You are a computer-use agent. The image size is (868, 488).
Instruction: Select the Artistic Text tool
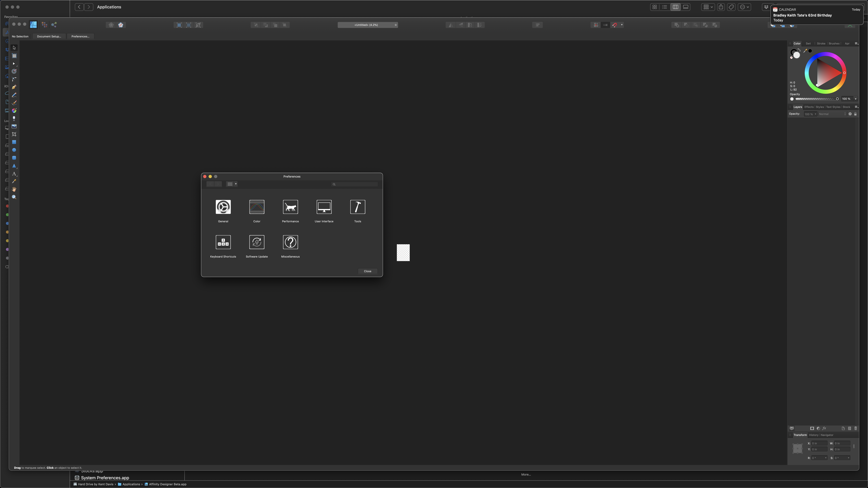[x=14, y=174]
